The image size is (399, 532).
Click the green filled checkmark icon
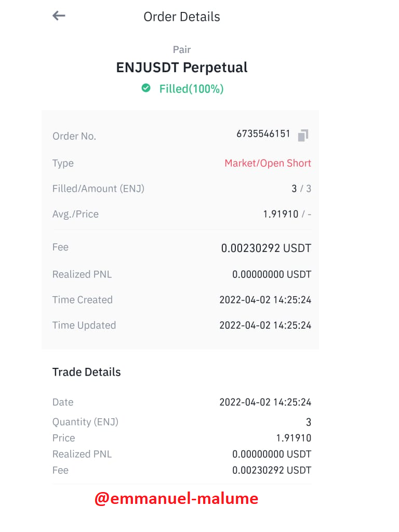146,88
